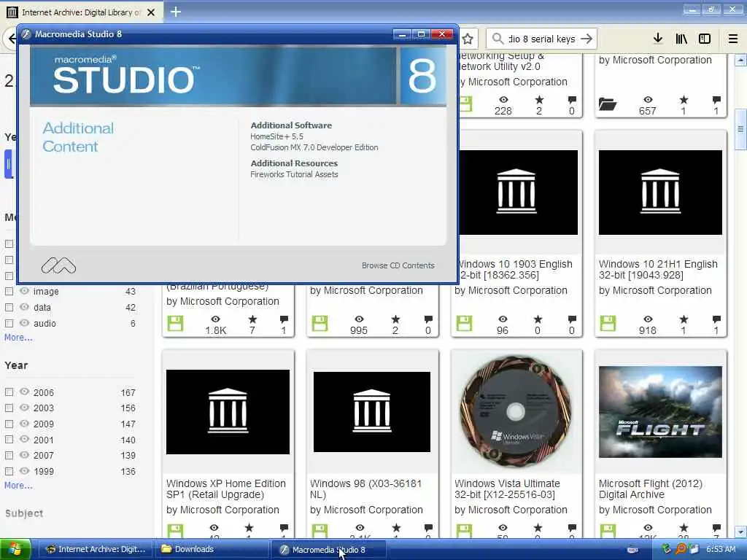
Task: Open Microsoft Flight (2012) Digital Archive title
Action: click(650, 489)
